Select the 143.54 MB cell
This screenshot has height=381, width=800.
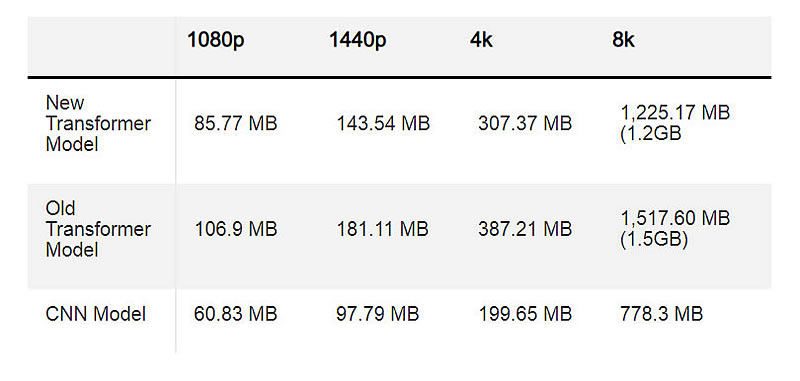[x=383, y=123]
